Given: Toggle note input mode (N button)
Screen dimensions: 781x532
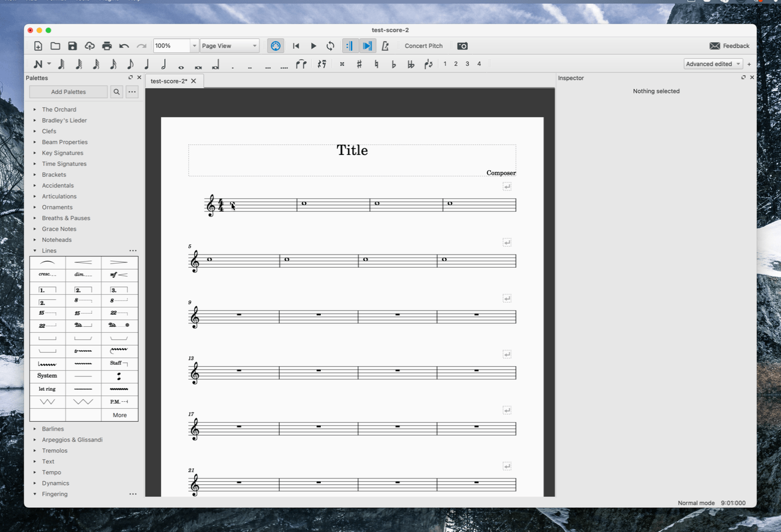Looking at the screenshot, I should coord(39,64).
